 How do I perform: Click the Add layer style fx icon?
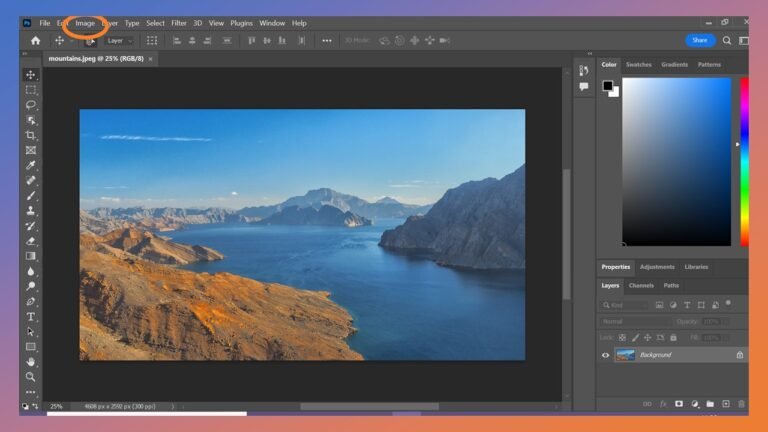coord(663,404)
